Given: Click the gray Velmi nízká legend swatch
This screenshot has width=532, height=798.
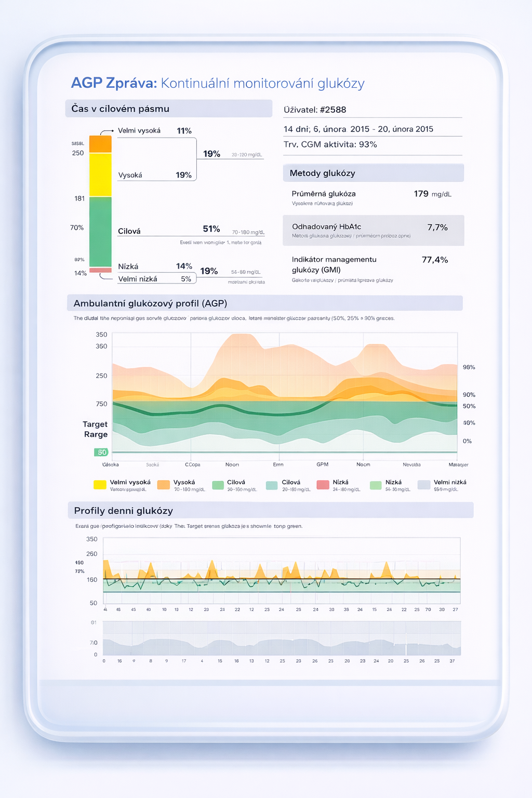Looking at the screenshot, I should (x=424, y=485).
